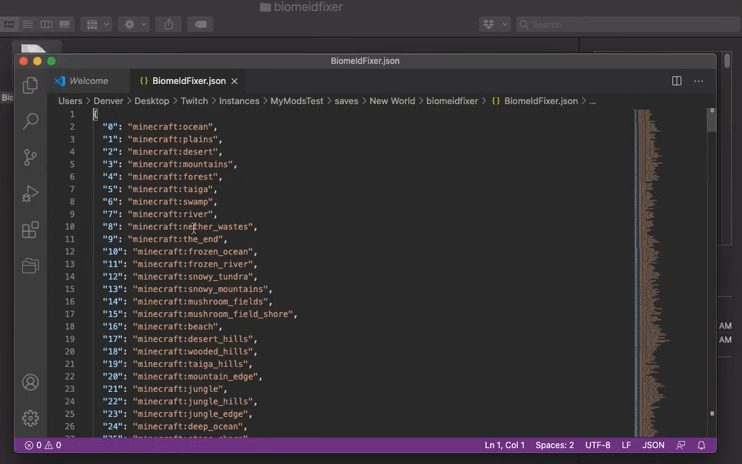The width and height of the screenshot is (742, 464).
Task: Open the notifications bell in status bar
Action: coord(701,445)
